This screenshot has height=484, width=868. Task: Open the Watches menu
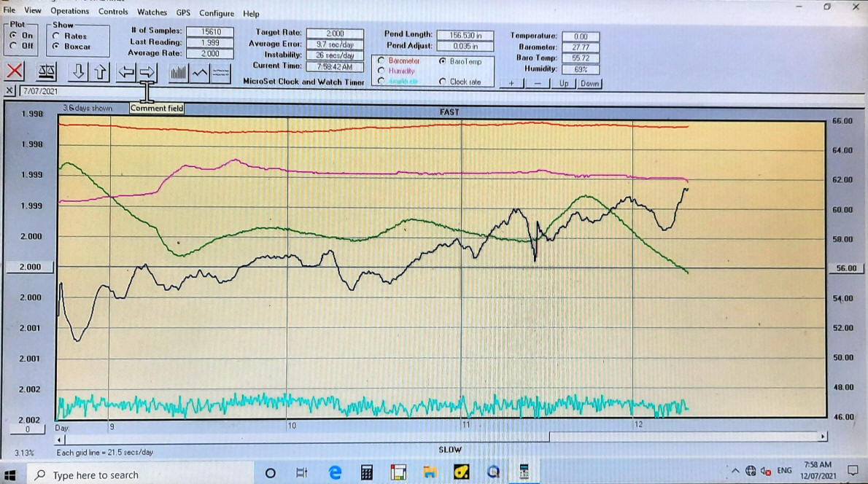click(152, 12)
